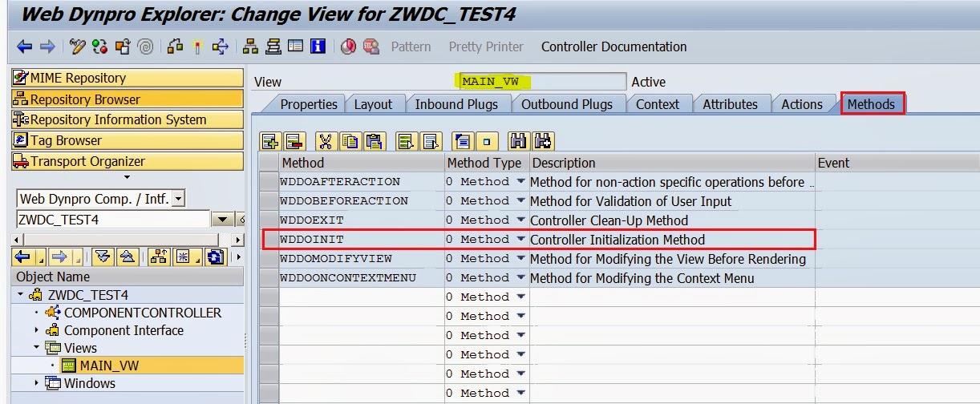
Task: Open Method Type dropdown for WDDOMODIFYVIEW
Action: coord(520,258)
